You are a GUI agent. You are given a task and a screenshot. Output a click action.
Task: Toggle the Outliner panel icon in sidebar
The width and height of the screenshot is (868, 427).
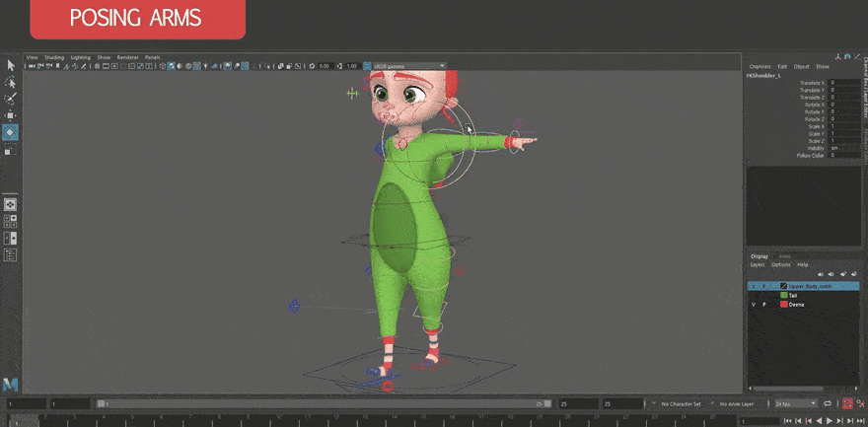point(10,254)
